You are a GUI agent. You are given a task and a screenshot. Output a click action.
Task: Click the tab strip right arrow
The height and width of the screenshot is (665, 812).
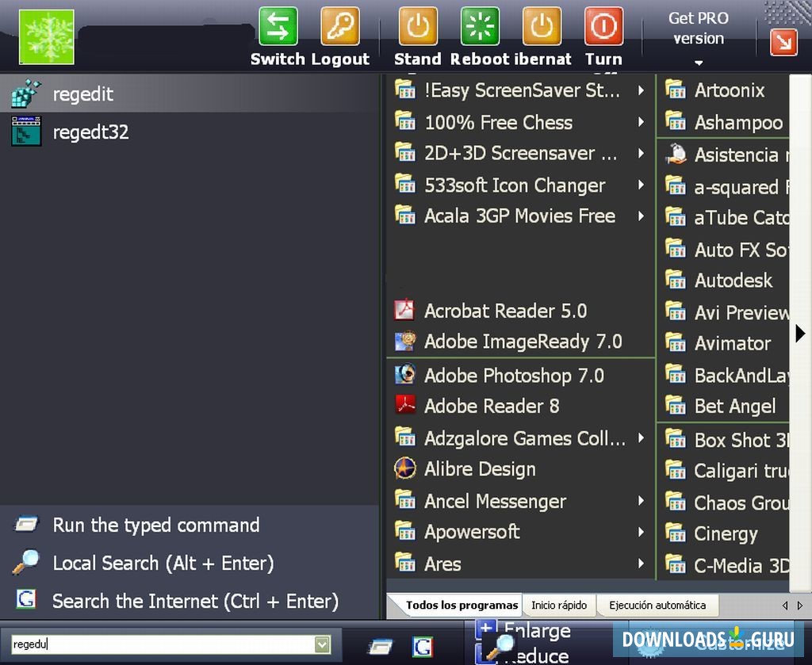click(800, 606)
